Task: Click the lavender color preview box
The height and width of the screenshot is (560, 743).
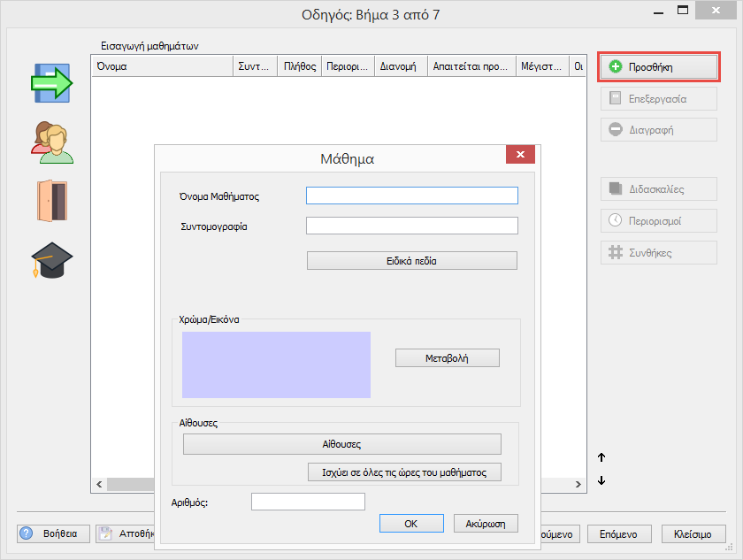Action: (x=276, y=364)
